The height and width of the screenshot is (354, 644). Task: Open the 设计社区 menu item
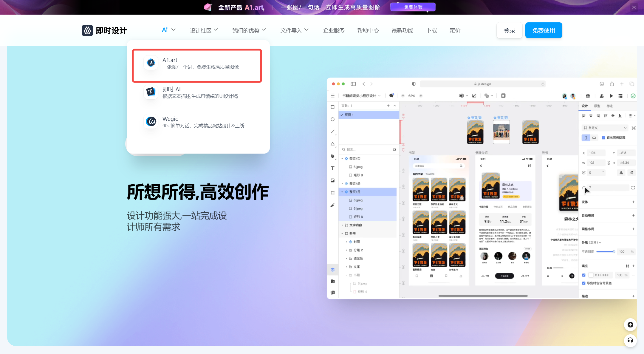point(203,30)
